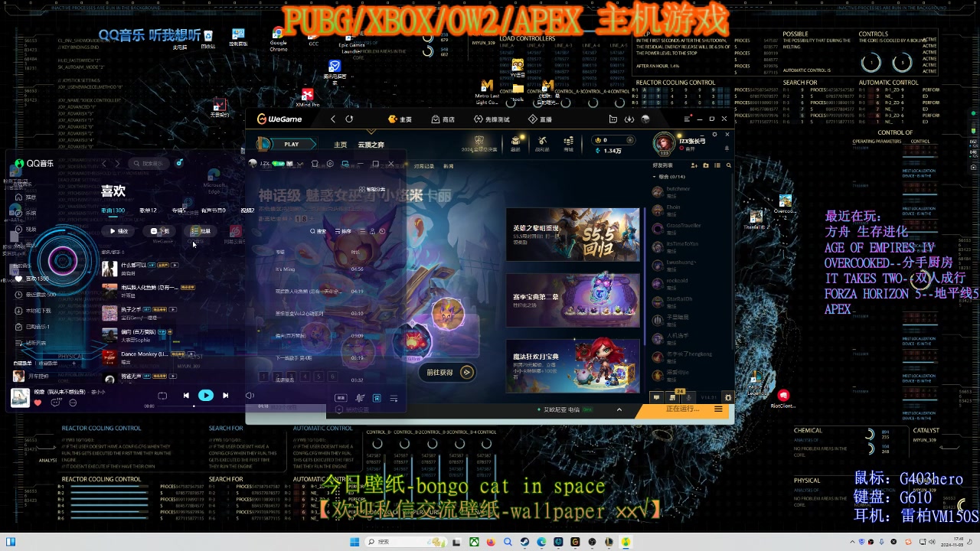Open 最近播放 in QQ Music sidebar
Screen dimensions: 980x551
(34, 294)
